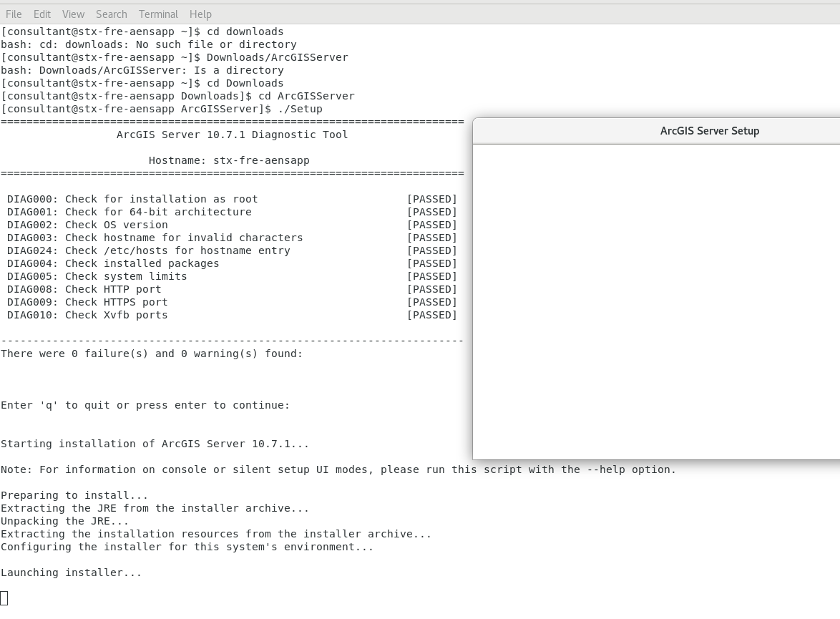
Task: Open the File menu
Action: click(14, 14)
